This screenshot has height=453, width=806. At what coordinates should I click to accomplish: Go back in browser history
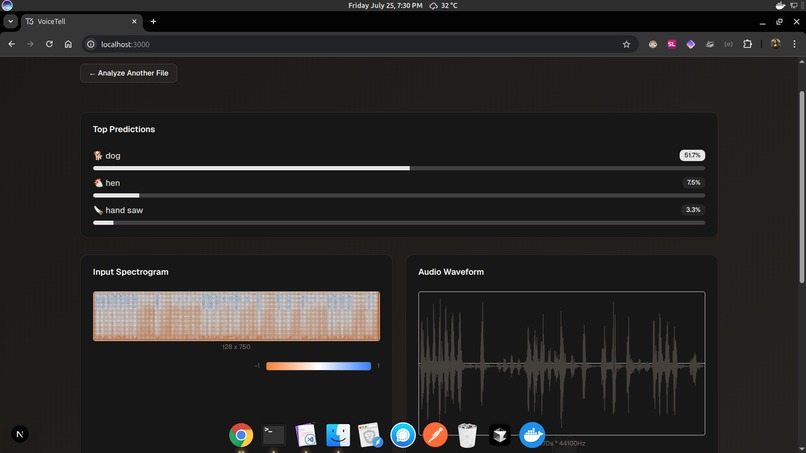pyautogui.click(x=11, y=44)
